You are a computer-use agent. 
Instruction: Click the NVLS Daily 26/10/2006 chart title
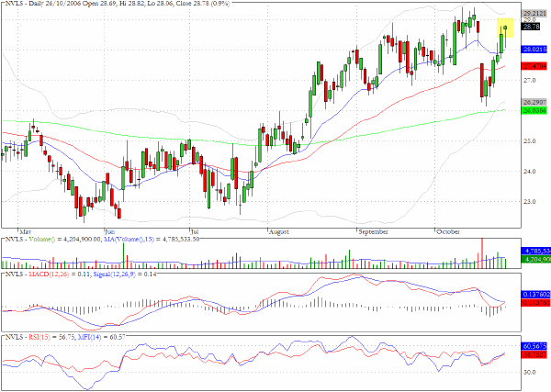point(117,4)
